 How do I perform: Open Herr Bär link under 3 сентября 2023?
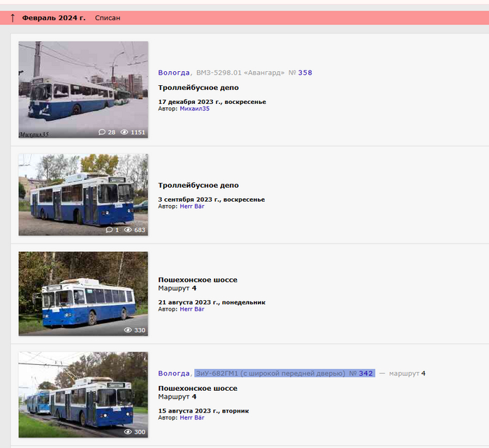click(192, 207)
